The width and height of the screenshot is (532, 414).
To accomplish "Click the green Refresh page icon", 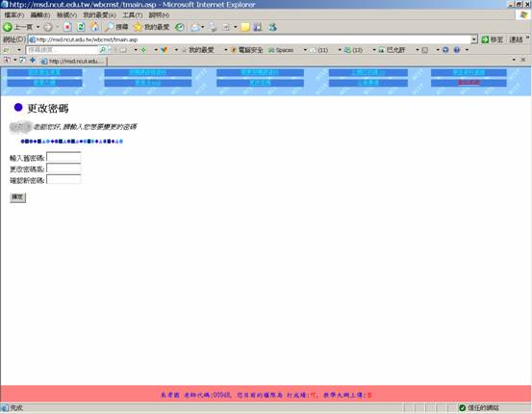I will (81, 27).
